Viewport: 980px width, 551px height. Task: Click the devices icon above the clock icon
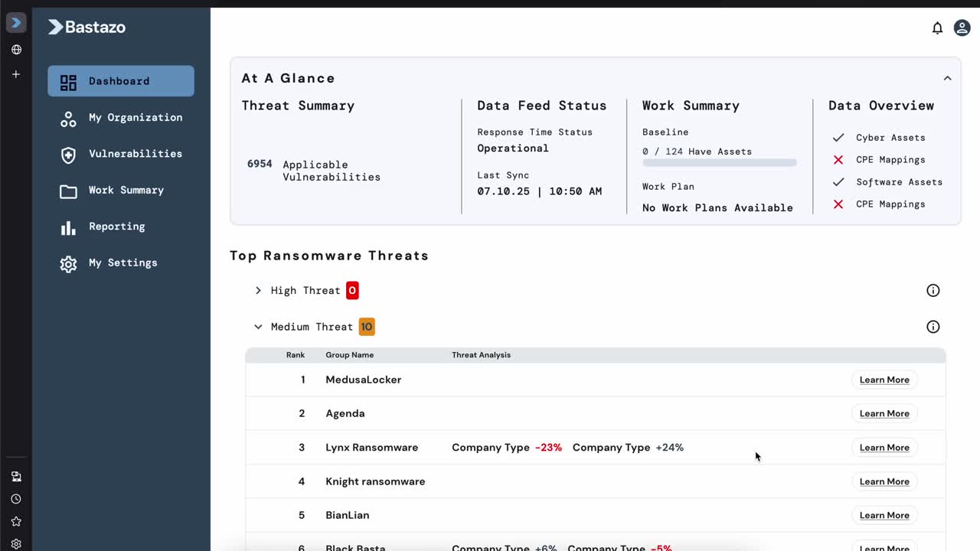pyautogui.click(x=16, y=476)
